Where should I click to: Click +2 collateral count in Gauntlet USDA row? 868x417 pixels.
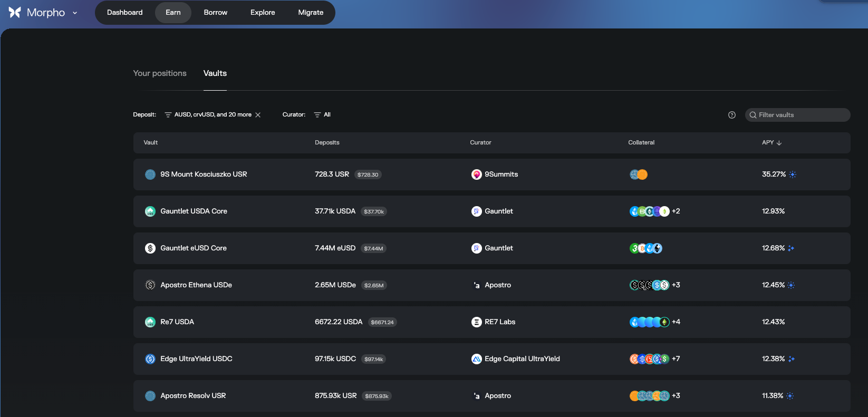pos(676,211)
